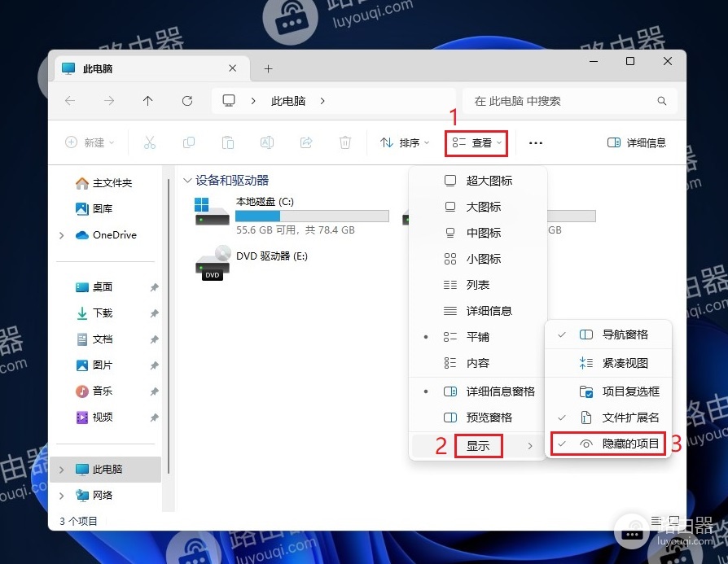Viewport: 728px width, 564px height.
Task: Choose 超大图标 view
Action: click(x=478, y=181)
